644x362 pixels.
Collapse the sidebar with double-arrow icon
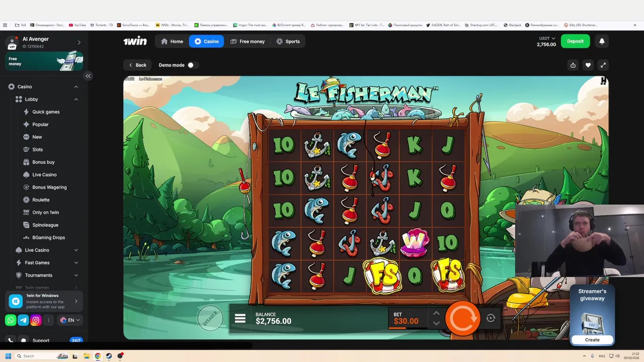point(88,76)
